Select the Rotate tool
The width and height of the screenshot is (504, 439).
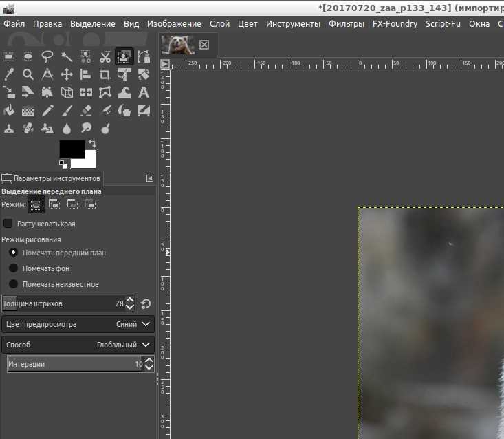(143, 74)
